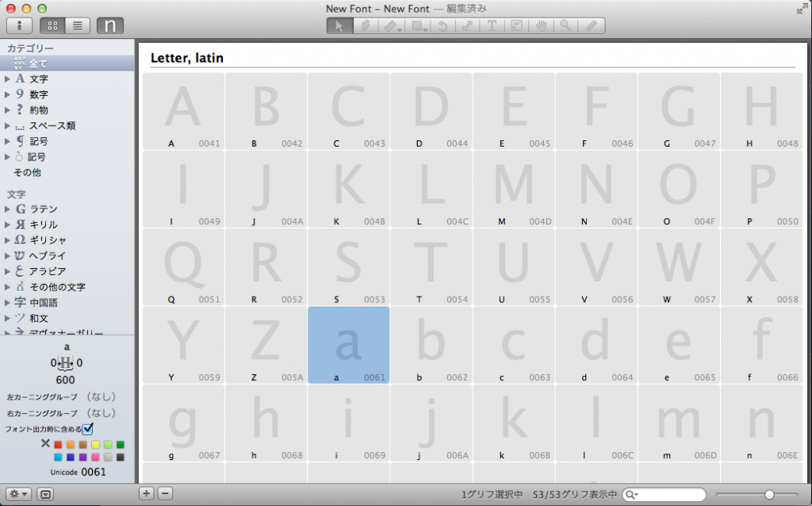Choose the Text tool in toolbar
The height and width of the screenshot is (506, 812).
492,25
